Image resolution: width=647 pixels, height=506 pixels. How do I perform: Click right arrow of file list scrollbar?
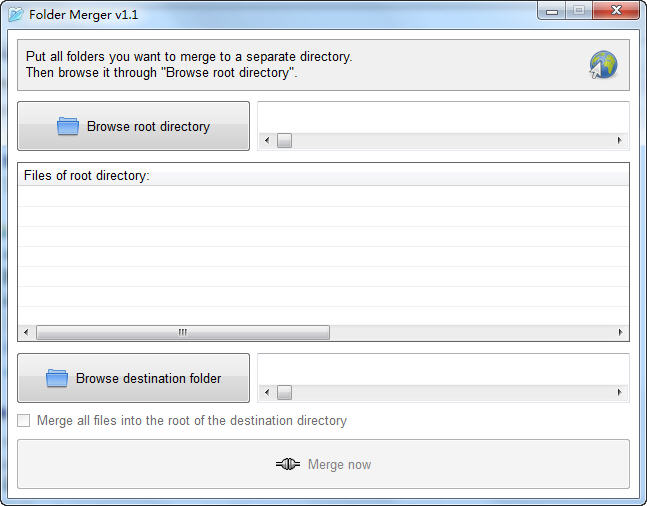[x=620, y=332]
